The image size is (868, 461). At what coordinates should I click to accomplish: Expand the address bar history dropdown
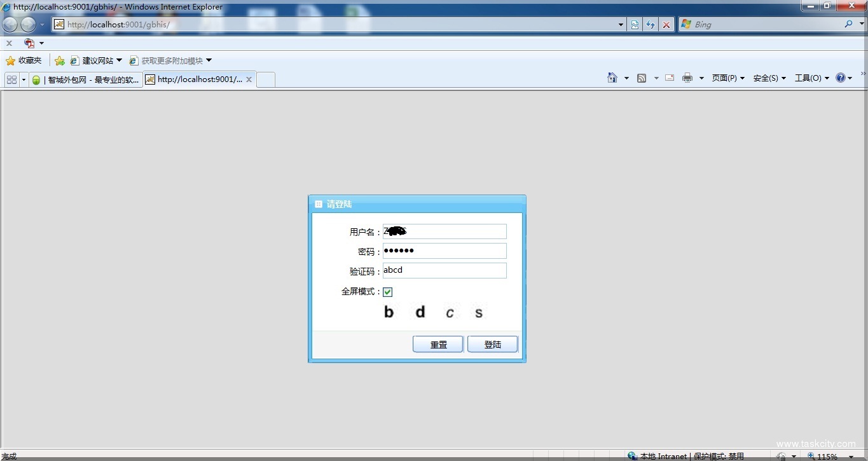[x=621, y=24]
